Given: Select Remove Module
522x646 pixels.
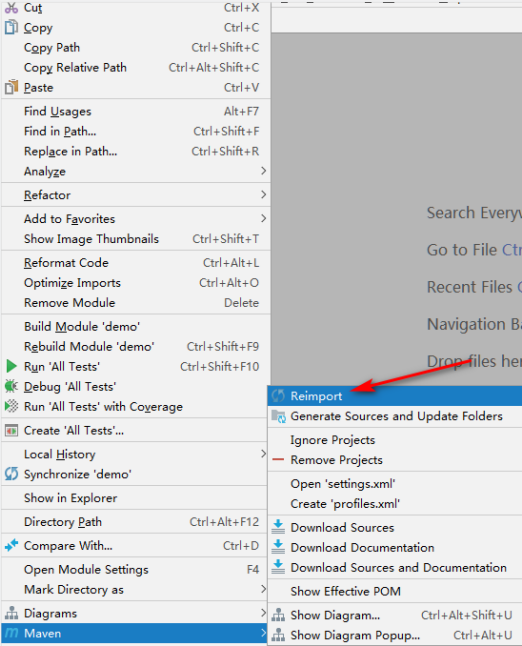Looking at the screenshot, I should [x=136, y=303].
